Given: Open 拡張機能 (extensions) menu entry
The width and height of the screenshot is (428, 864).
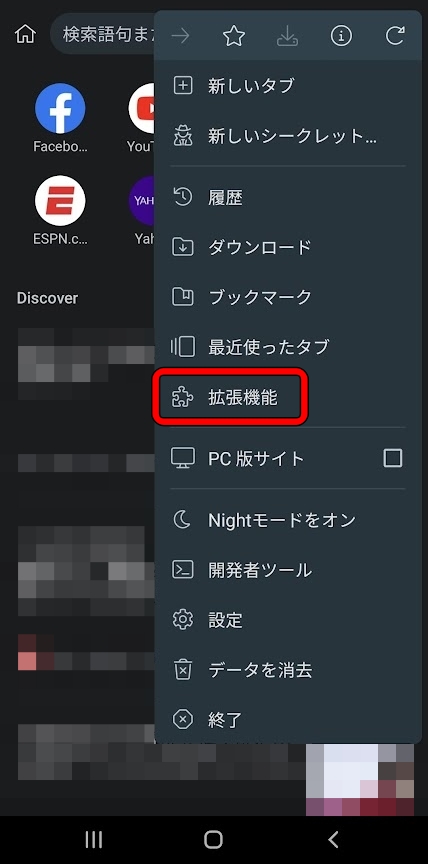Looking at the screenshot, I should click(288, 398).
